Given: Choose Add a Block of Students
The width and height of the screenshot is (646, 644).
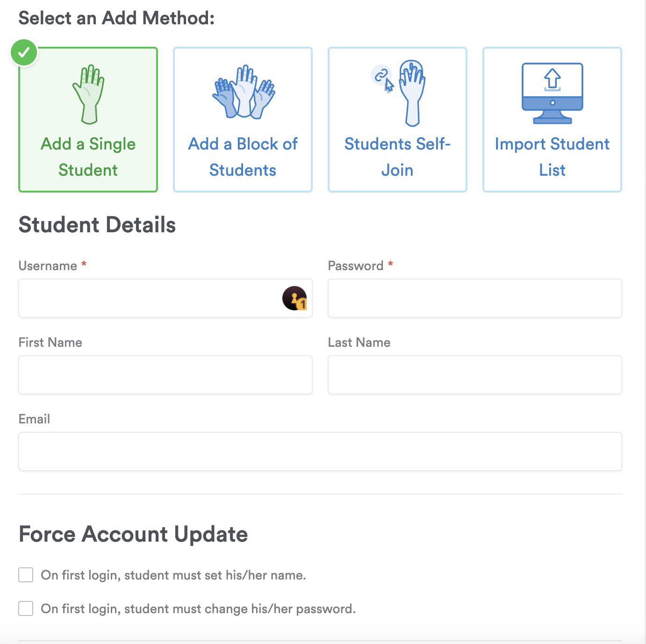Looking at the screenshot, I should [x=243, y=157].
